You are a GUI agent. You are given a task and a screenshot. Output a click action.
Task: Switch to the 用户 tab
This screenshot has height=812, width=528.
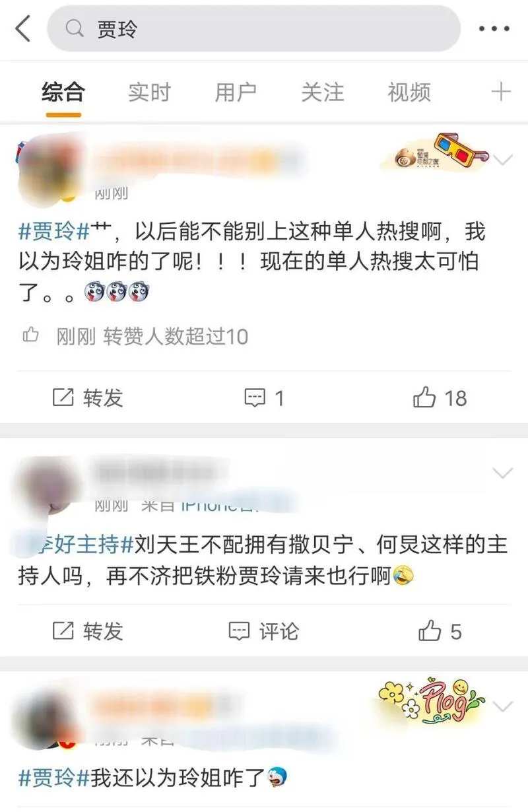236,92
